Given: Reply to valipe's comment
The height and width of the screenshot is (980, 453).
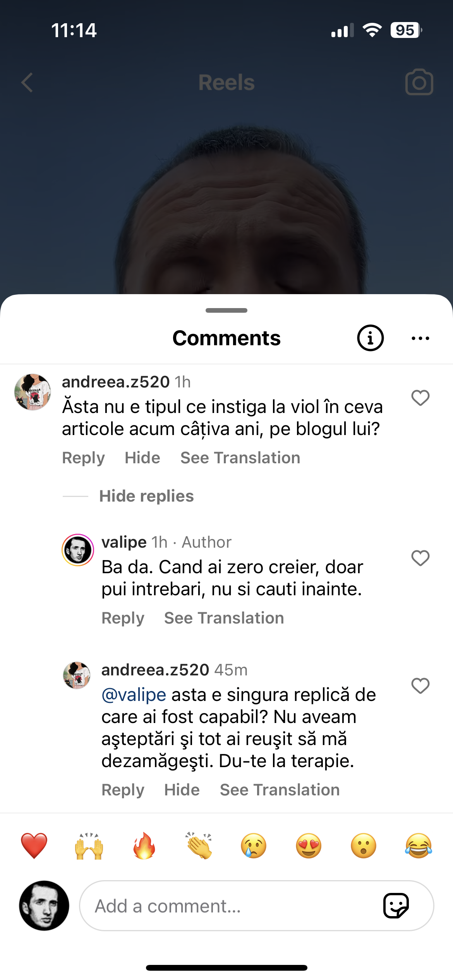Looking at the screenshot, I should coord(123,618).
